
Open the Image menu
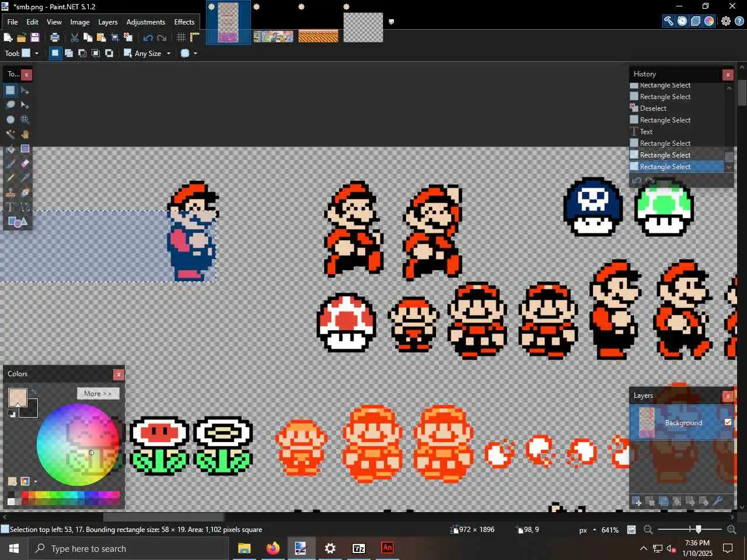(x=80, y=22)
